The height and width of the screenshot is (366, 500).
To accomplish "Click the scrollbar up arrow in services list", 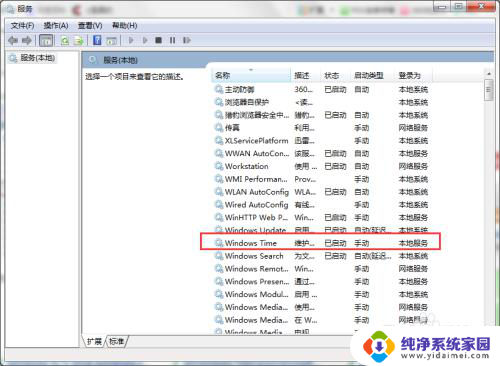I will [x=489, y=73].
